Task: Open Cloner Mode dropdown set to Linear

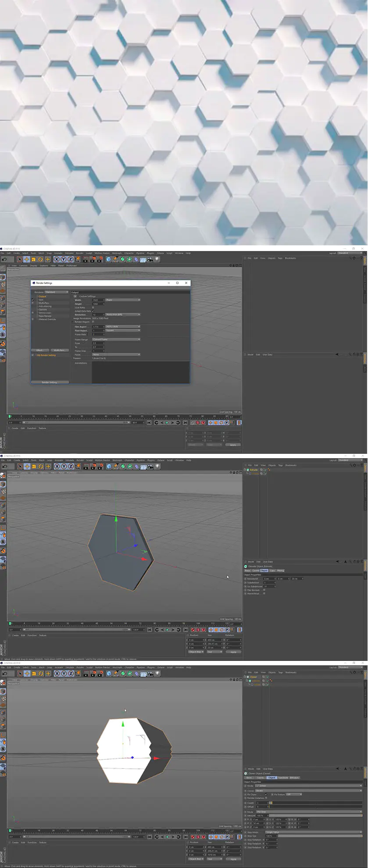Action: 308,786
